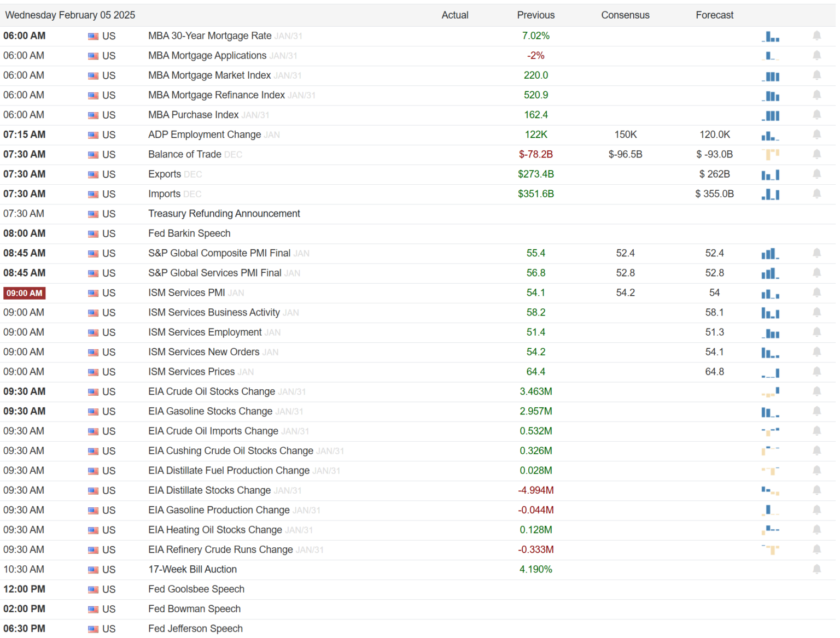Open ISM Services Prices event
840x638 pixels.
tap(191, 372)
